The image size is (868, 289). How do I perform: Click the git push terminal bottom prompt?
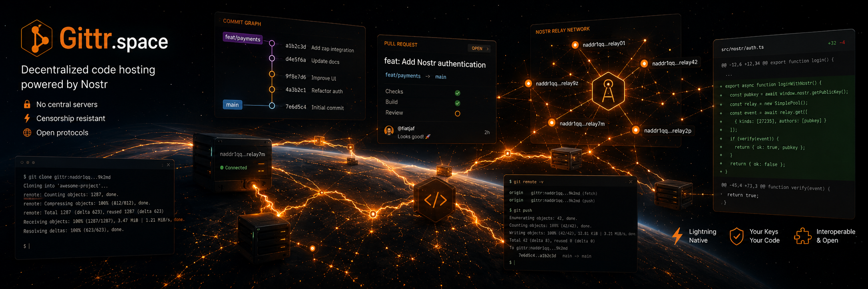pos(512,263)
